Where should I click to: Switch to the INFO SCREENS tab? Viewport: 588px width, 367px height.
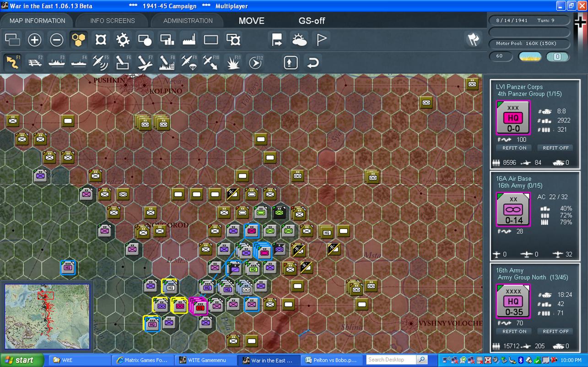coord(113,21)
